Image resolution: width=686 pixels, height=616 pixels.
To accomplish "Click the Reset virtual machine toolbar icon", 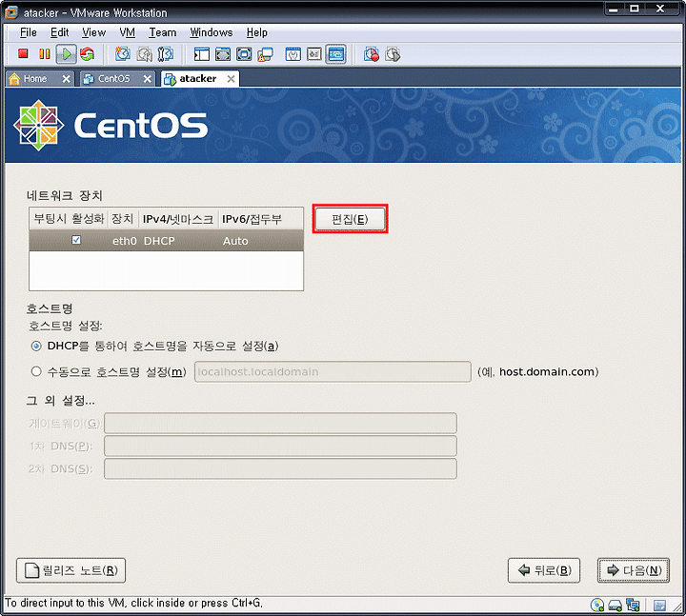I will point(88,54).
